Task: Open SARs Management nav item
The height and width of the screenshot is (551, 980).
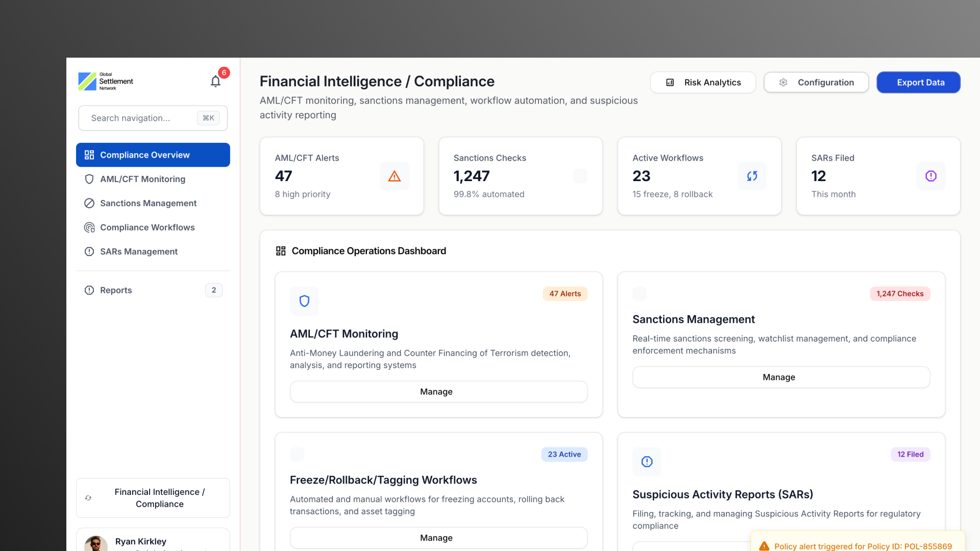Action: [x=138, y=252]
